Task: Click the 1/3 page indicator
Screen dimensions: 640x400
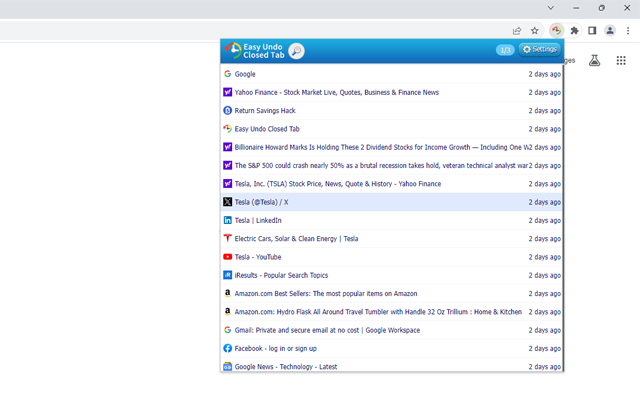Action: [x=505, y=50]
